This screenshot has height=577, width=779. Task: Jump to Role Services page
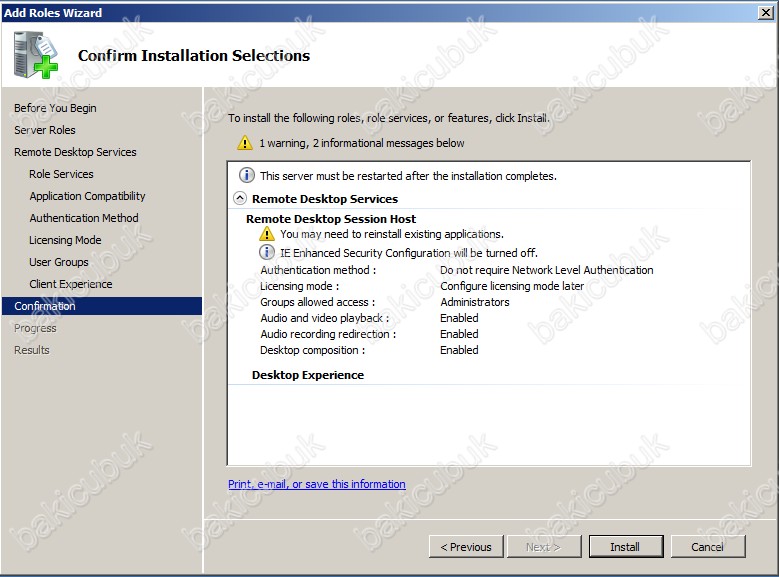[61, 174]
